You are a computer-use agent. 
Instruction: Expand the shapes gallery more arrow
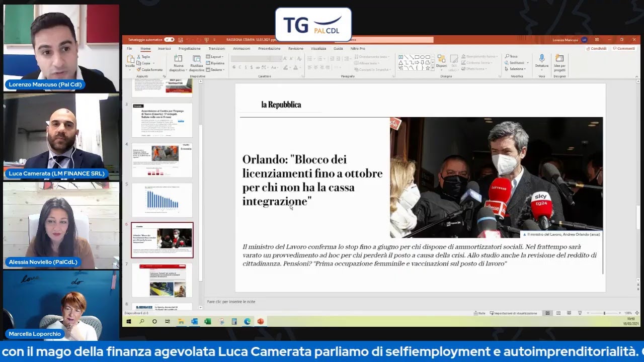(433, 68)
